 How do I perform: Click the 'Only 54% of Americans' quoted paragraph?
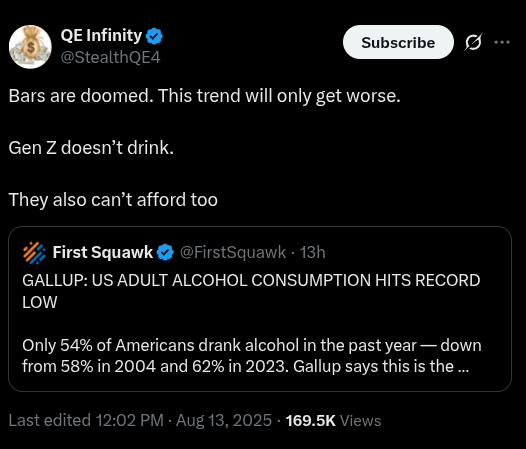[252, 356]
